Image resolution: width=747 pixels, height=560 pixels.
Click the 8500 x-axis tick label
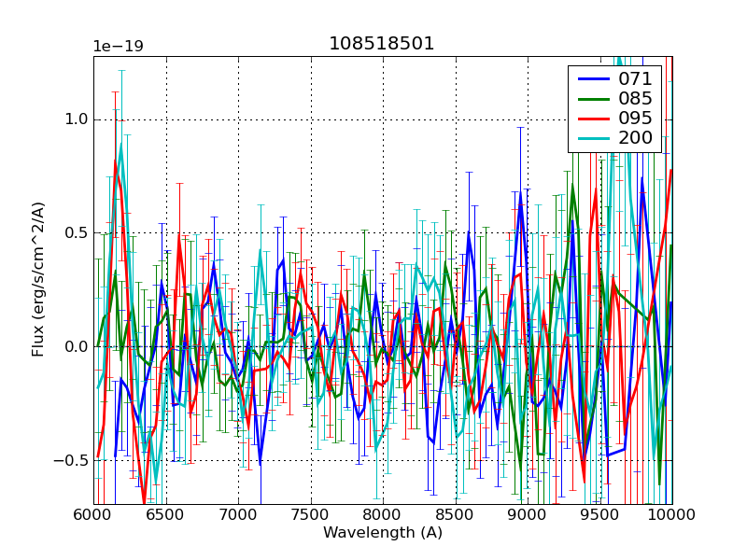click(455, 515)
